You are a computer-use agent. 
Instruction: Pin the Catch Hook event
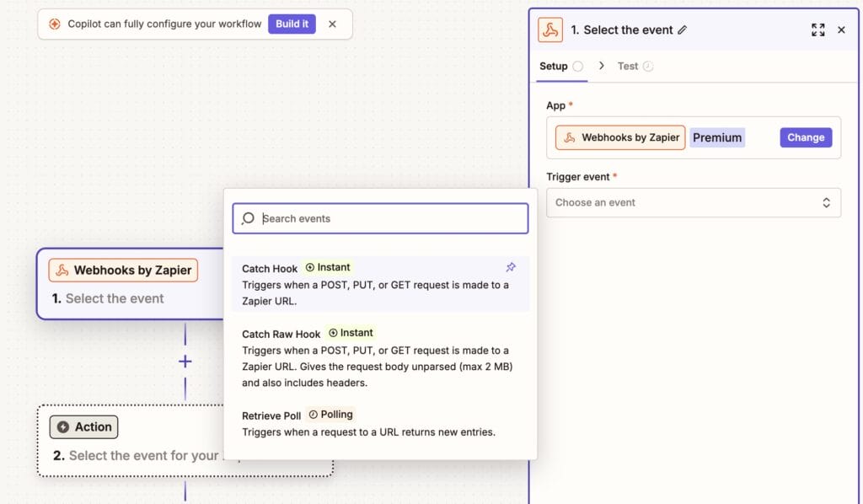[511, 266]
